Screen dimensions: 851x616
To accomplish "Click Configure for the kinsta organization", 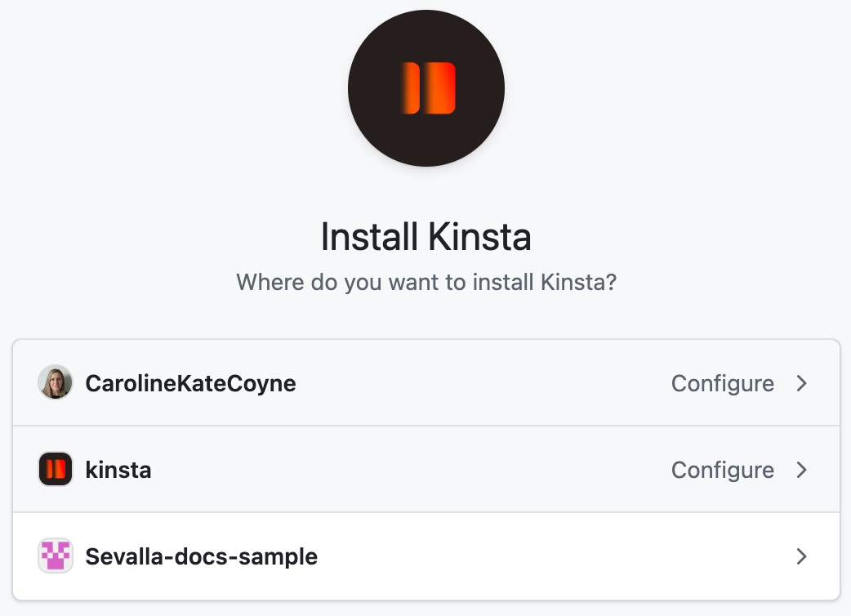I will pos(723,470).
